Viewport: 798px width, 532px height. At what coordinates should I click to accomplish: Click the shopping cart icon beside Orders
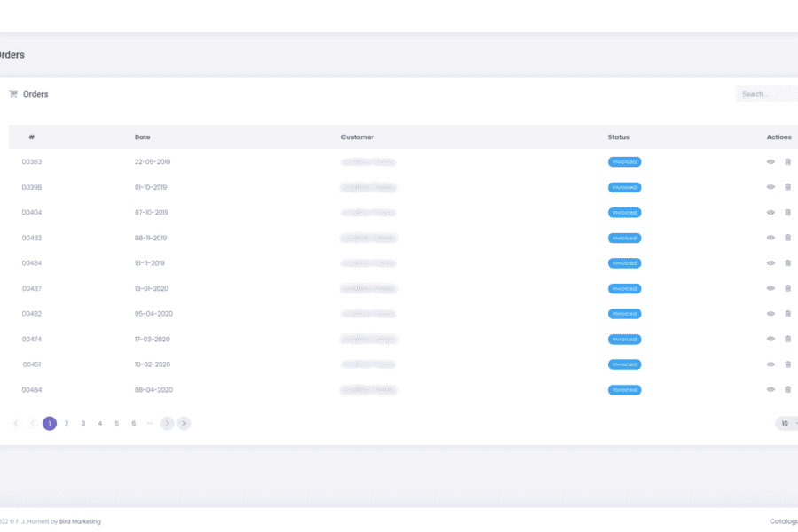13,94
